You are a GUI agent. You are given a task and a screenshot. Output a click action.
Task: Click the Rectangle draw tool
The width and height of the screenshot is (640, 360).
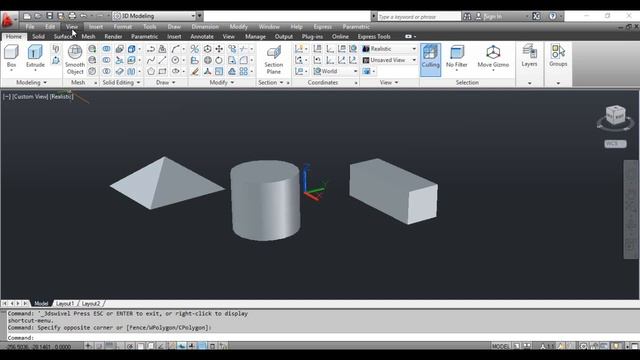click(x=162, y=71)
